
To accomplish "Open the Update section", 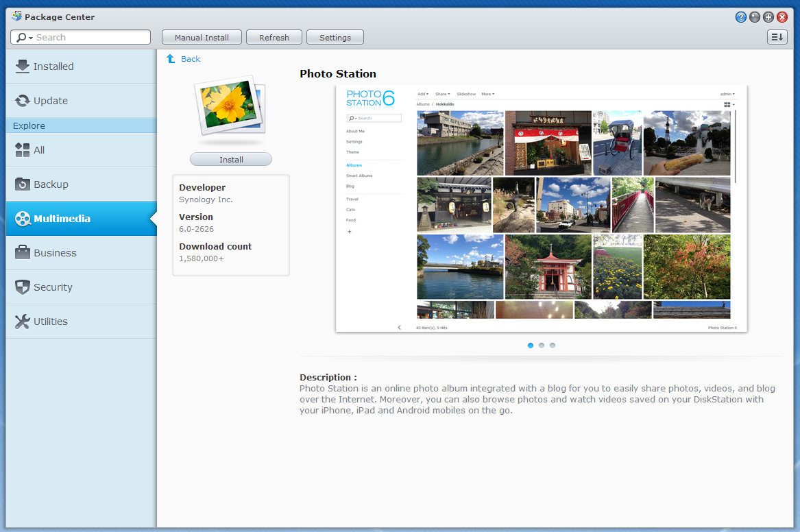I will tap(82, 101).
